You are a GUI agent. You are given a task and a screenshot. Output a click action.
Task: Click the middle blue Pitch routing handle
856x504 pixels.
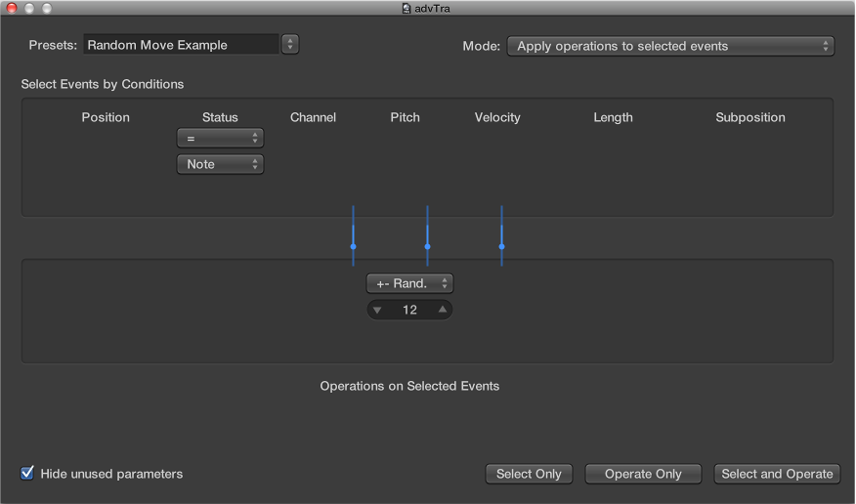tap(427, 246)
